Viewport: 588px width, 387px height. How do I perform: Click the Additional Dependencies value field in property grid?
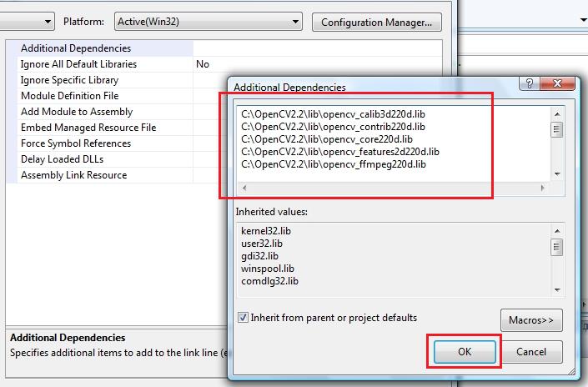point(317,48)
